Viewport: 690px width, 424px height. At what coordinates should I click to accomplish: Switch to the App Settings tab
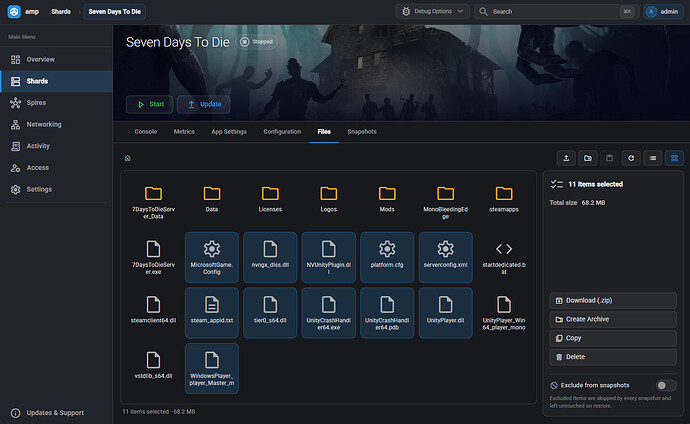[229, 132]
